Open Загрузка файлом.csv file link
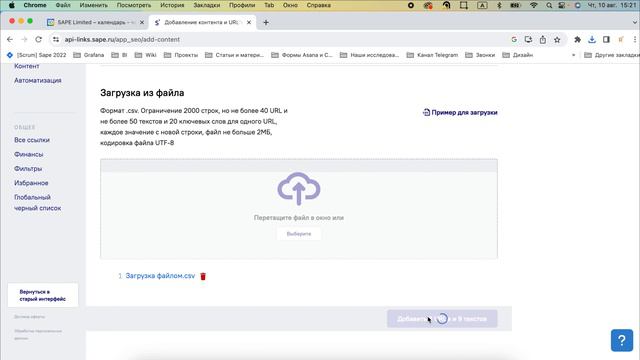This screenshot has height=360, width=640. (x=160, y=276)
